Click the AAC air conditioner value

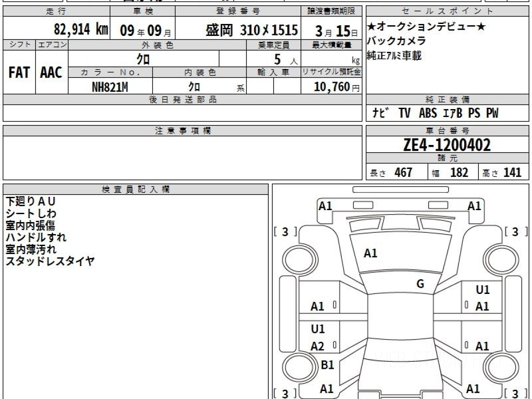tap(51, 73)
